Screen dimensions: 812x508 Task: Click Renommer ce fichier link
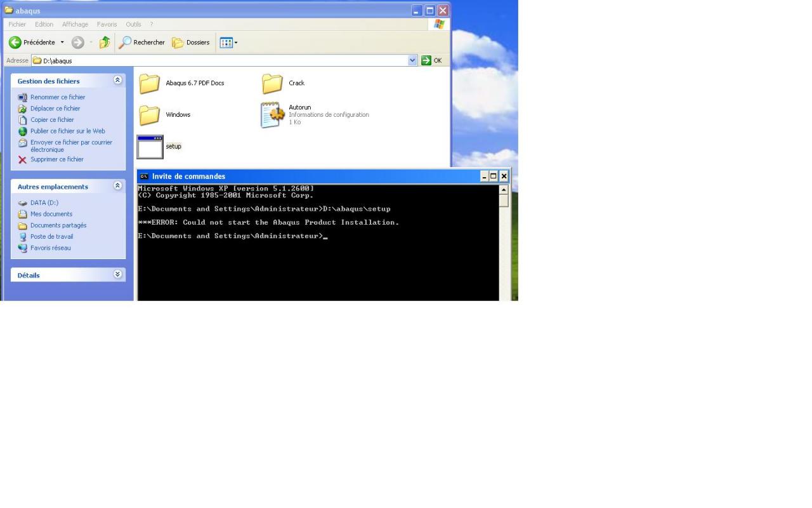58,97
